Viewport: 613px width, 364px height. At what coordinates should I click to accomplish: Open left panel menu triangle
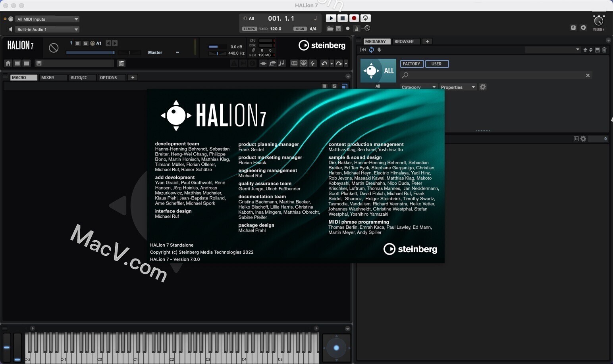pyautogui.click(x=348, y=77)
